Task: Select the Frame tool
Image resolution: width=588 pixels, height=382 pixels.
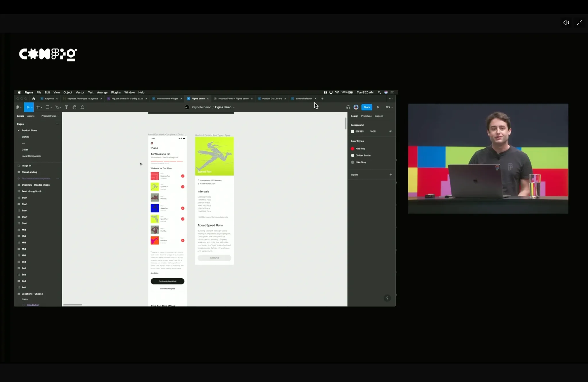Action: click(x=38, y=107)
